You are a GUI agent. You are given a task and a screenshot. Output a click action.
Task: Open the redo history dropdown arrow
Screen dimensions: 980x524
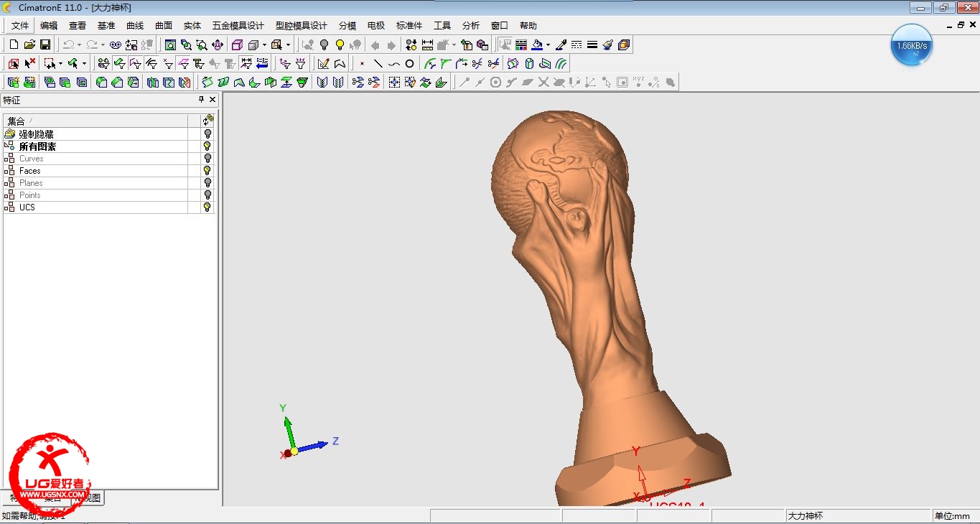tap(103, 45)
